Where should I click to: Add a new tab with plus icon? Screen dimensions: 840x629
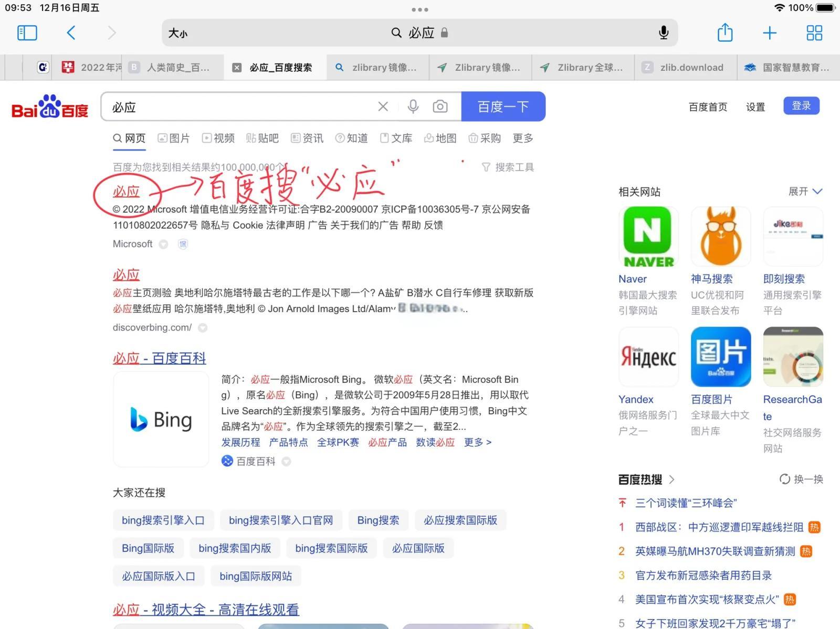[770, 33]
